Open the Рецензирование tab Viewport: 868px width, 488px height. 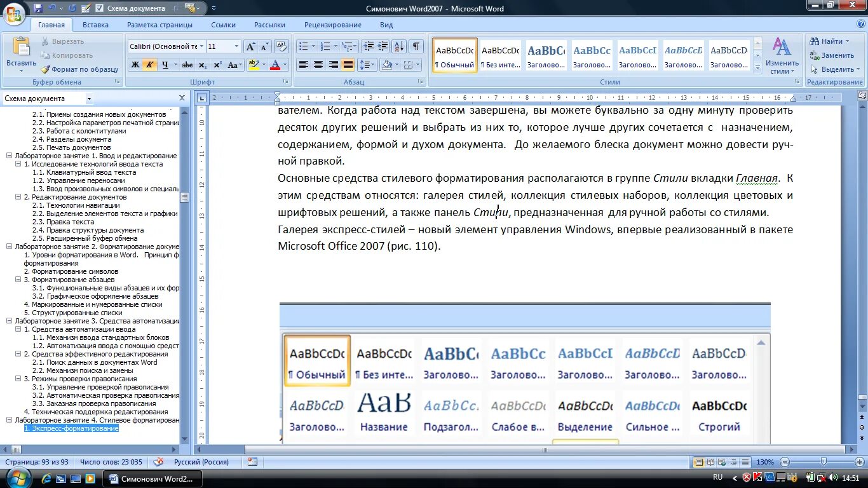click(x=333, y=25)
